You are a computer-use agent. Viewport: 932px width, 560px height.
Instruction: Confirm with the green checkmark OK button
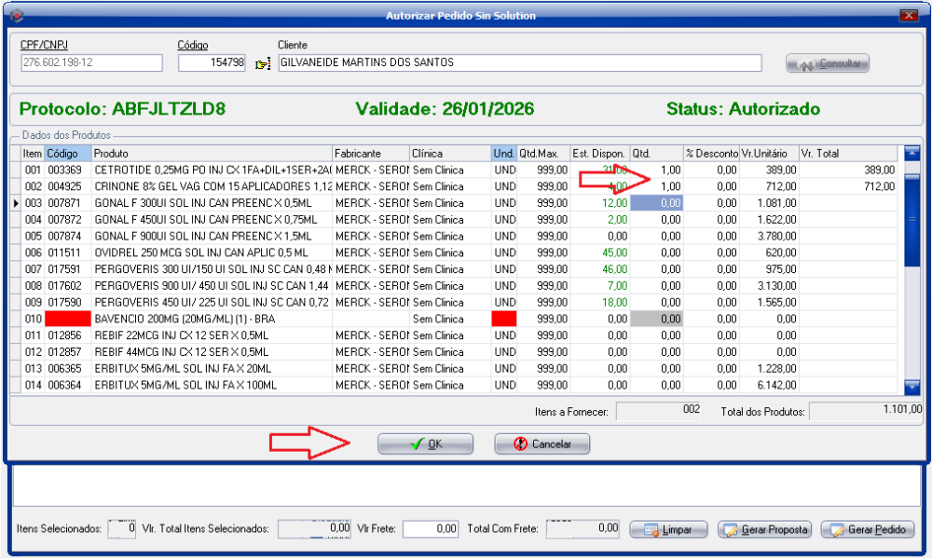click(426, 444)
